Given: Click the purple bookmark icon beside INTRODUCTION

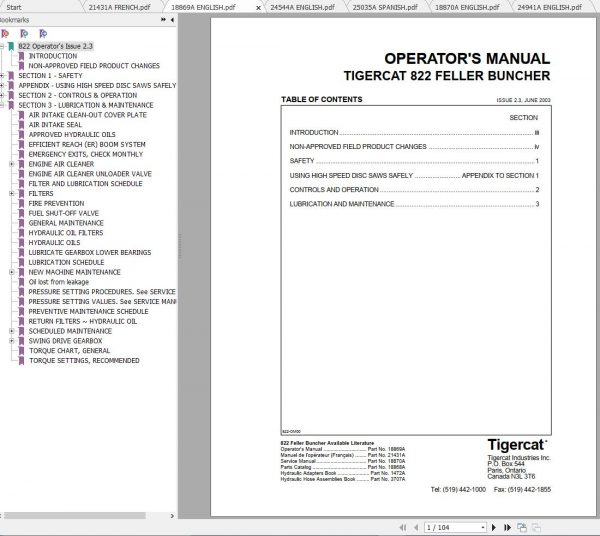Looking at the screenshot, I should [x=21, y=56].
